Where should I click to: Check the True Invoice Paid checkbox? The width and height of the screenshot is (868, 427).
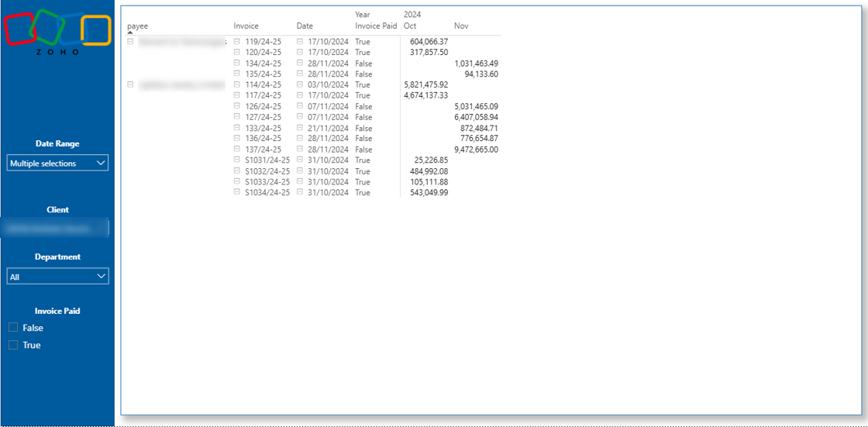tap(13, 345)
